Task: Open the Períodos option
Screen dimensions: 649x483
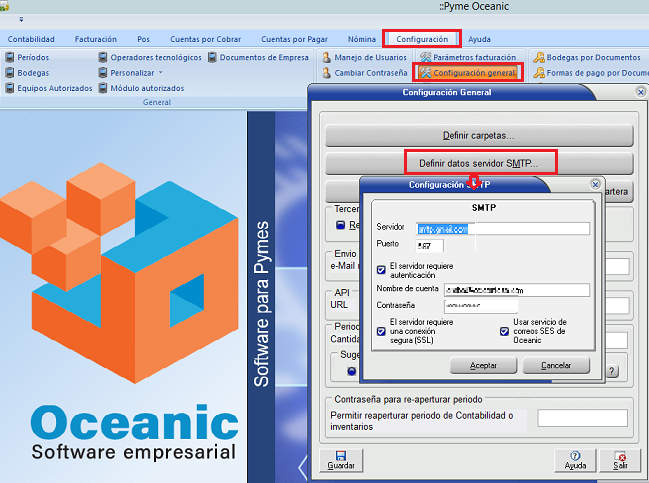Action: click(27, 57)
